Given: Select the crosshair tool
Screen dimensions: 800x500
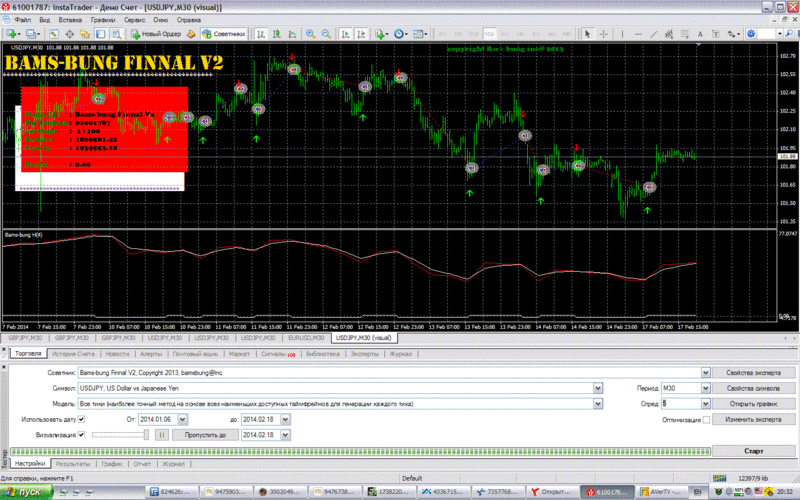Looking at the screenshot, I should tap(604, 34).
